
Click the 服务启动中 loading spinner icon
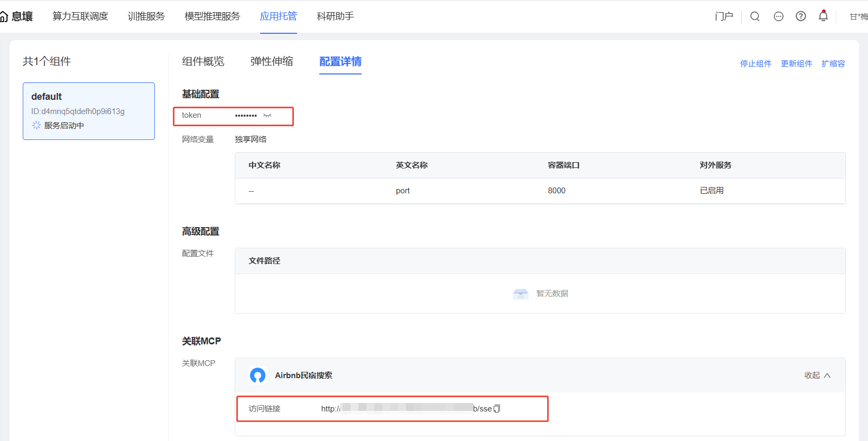[x=36, y=125]
